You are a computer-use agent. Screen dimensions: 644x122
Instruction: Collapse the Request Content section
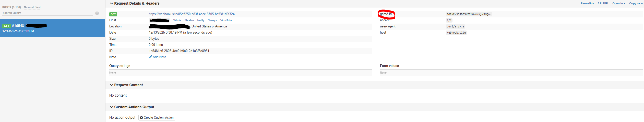111,85
